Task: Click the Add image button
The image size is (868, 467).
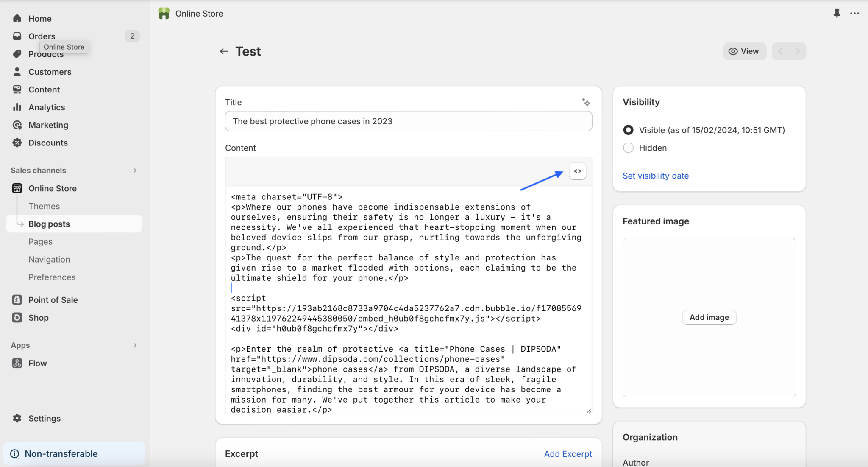Action: [709, 317]
